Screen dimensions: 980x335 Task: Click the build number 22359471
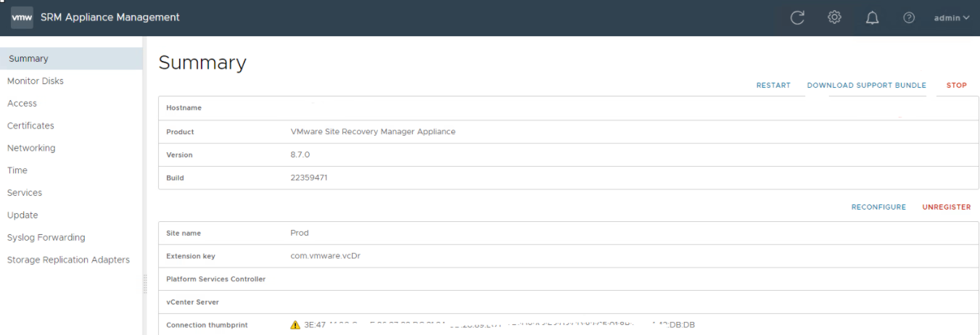[309, 178]
